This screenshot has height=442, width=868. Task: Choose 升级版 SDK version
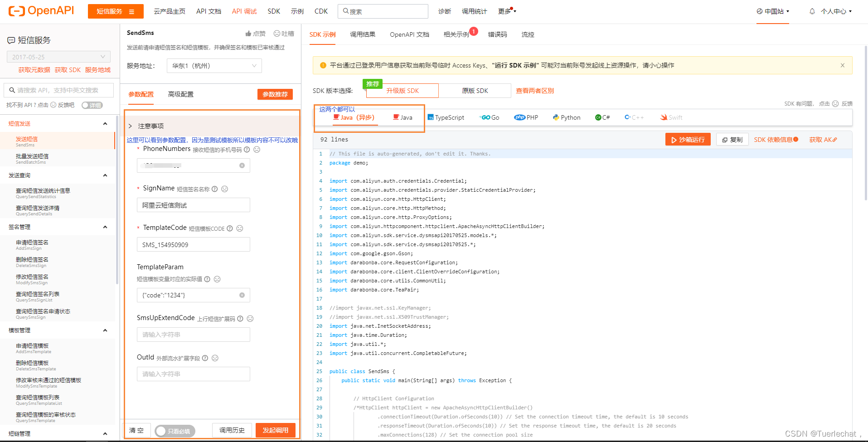402,91
